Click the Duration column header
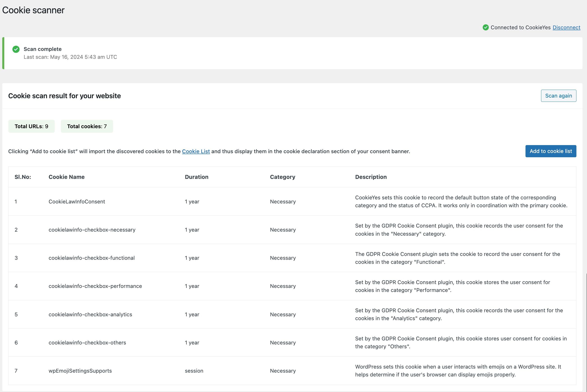Screen dimensions: 587x392 [197, 177]
